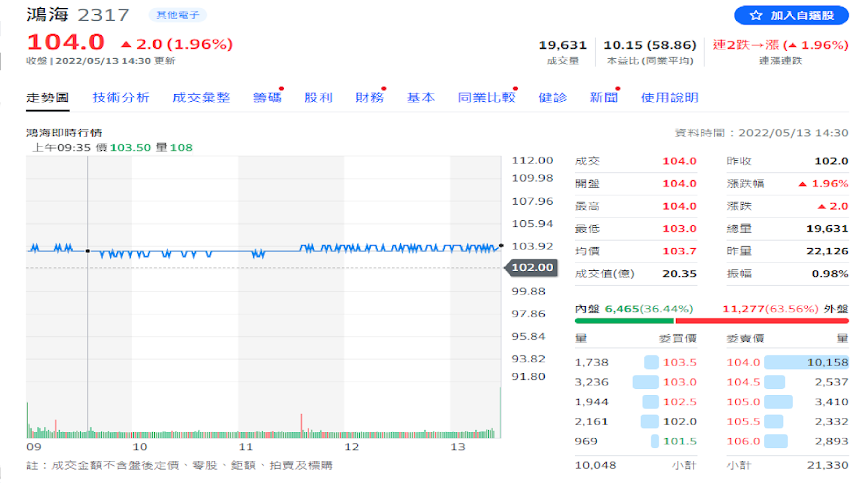Click the 最低 value 103.0
Viewport: 859px width, 483px height.
(x=679, y=228)
